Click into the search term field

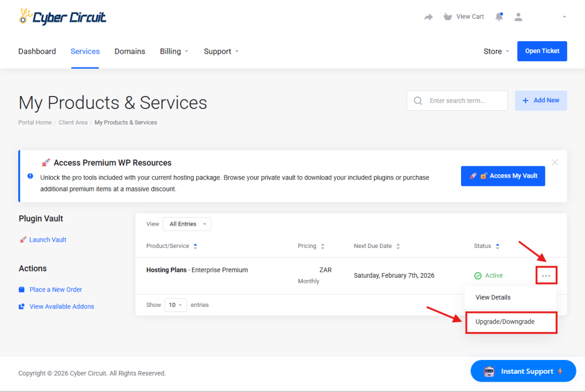pos(465,101)
